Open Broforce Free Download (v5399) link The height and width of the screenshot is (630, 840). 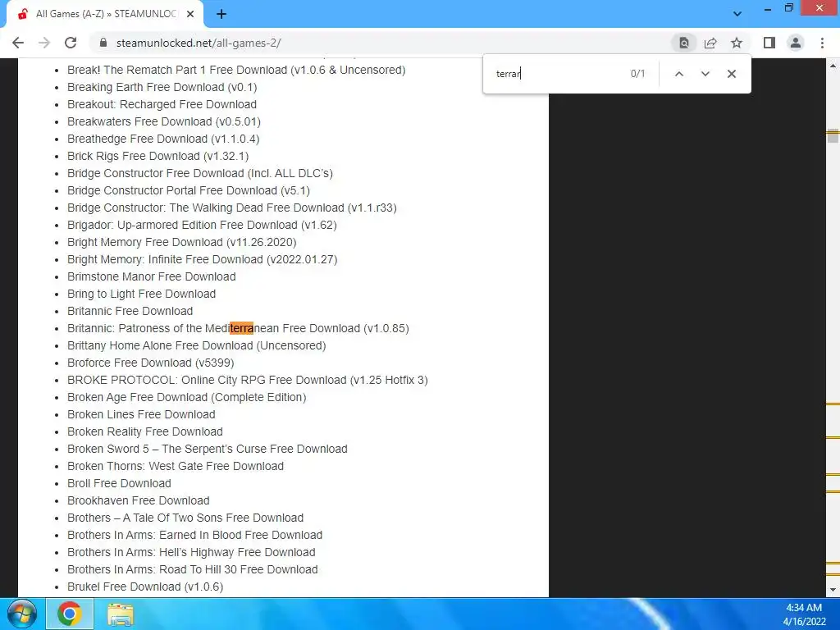(x=151, y=363)
